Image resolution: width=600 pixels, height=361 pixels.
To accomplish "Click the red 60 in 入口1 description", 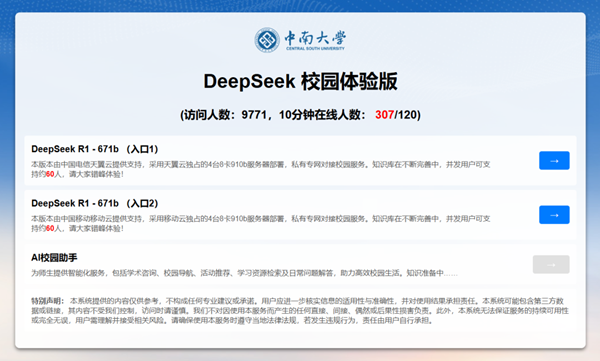I will pyautogui.click(x=50, y=174).
